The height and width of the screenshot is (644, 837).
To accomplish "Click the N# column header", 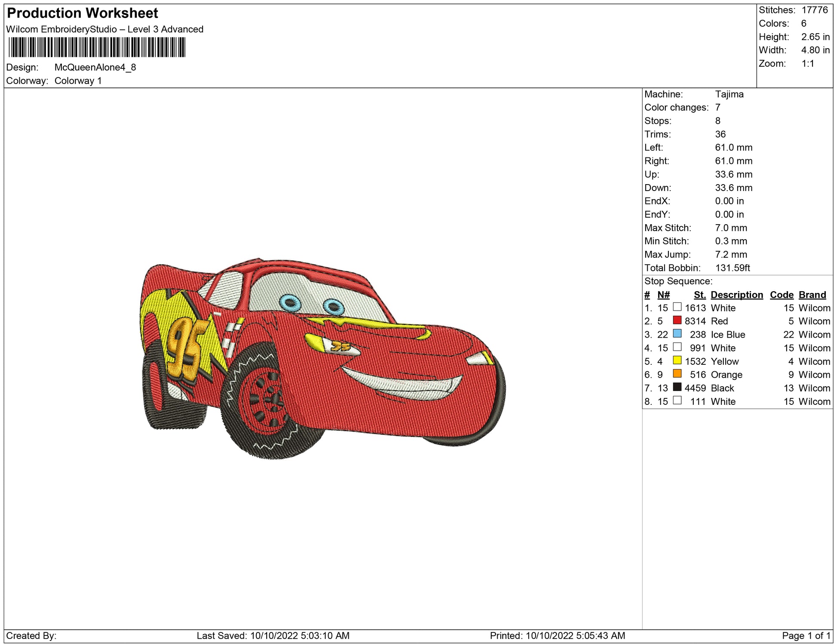I will pos(663,295).
